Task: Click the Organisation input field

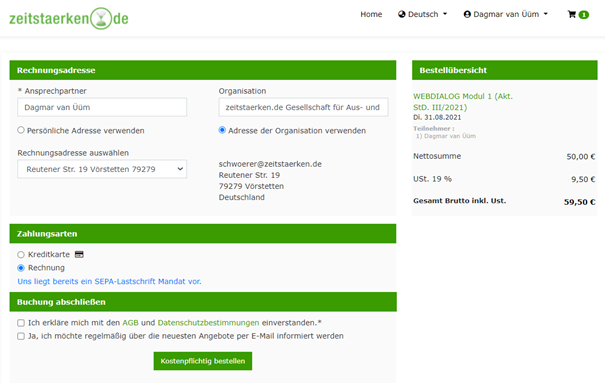Action: click(304, 107)
